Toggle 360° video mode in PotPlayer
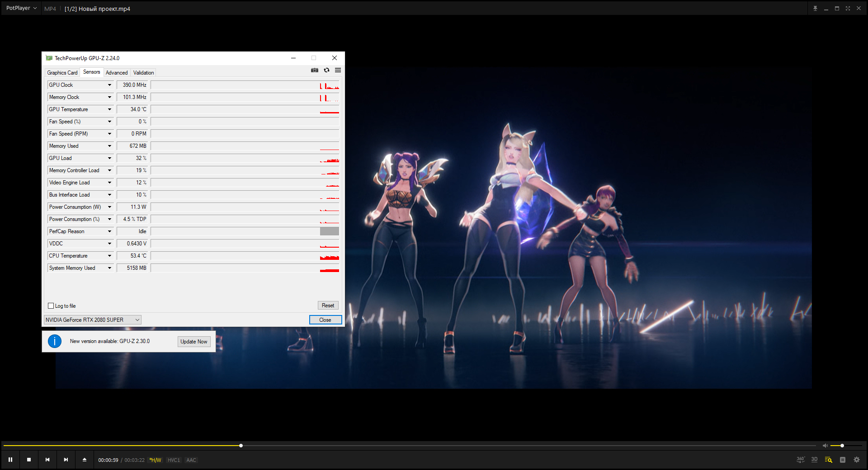 coord(801,460)
